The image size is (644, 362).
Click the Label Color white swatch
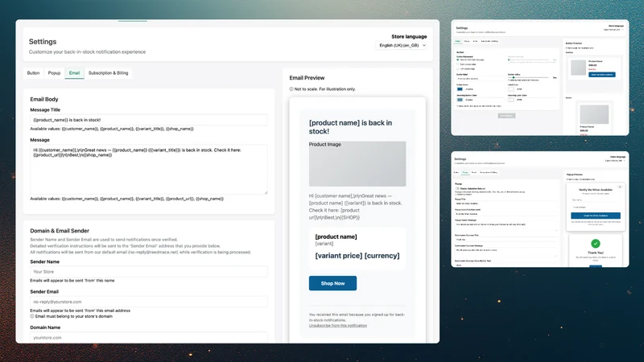511,89
